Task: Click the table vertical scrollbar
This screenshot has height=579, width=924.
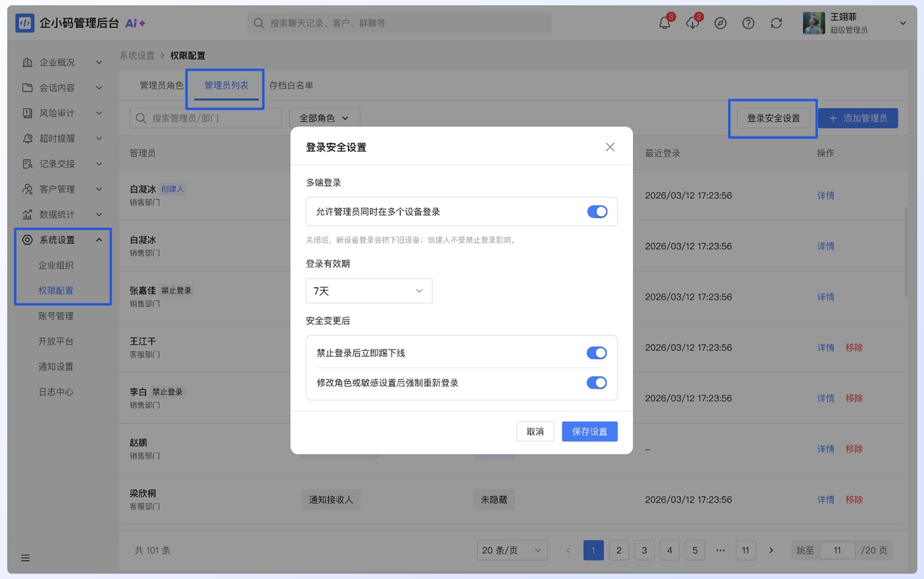Action: click(x=906, y=252)
